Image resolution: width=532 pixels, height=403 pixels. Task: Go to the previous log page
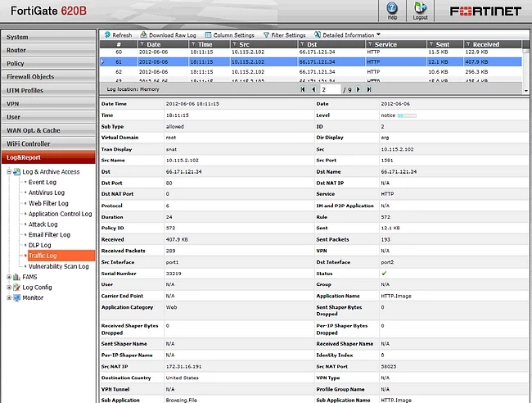coord(313,89)
